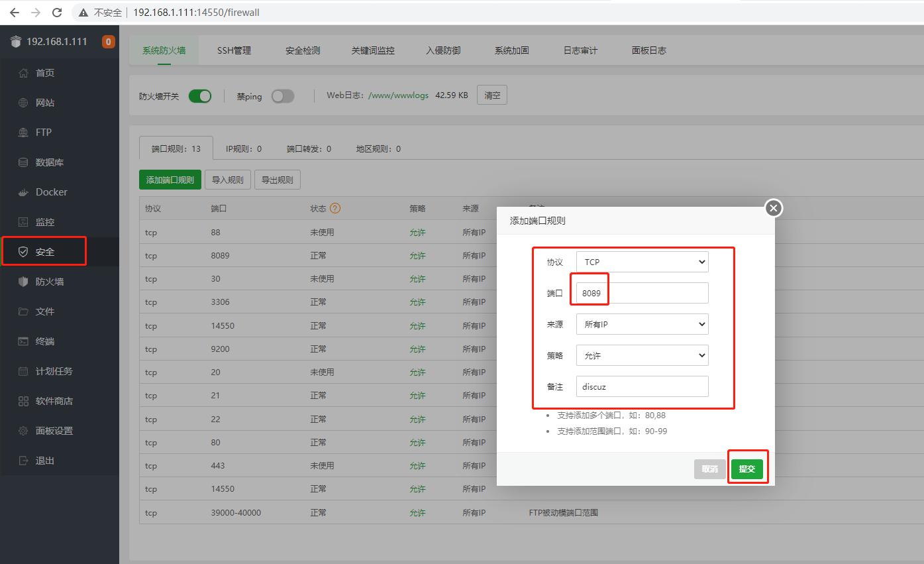Select the IP规则 sub-tab

244,149
